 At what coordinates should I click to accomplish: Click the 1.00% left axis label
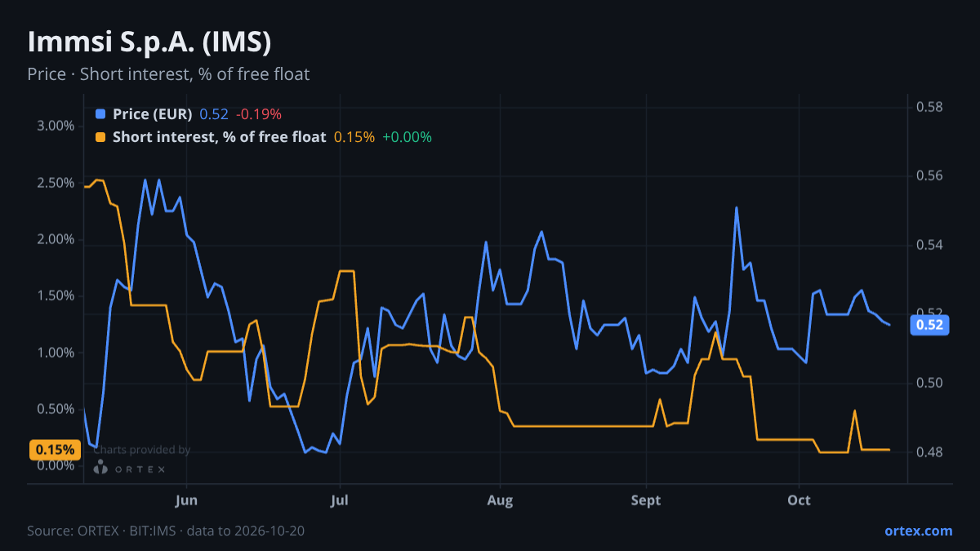click(56, 353)
